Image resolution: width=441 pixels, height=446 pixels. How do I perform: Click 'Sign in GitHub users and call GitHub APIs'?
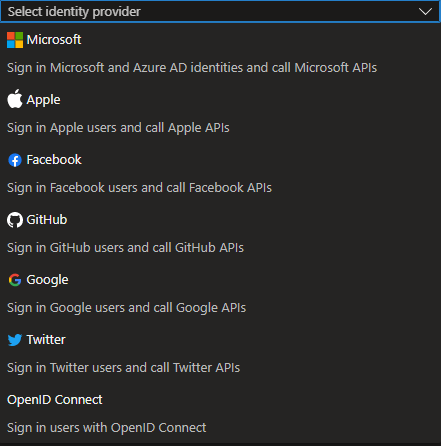click(125, 248)
